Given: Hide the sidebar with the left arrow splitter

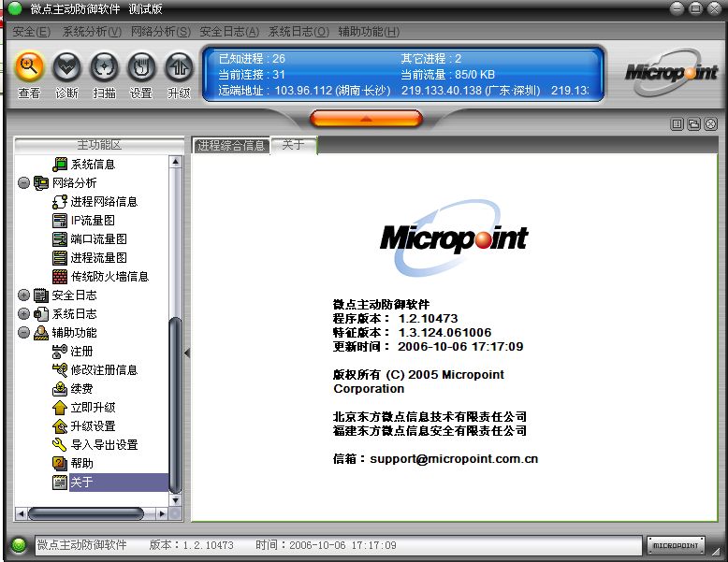Looking at the screenshot, I should click(x=187, y=353).
